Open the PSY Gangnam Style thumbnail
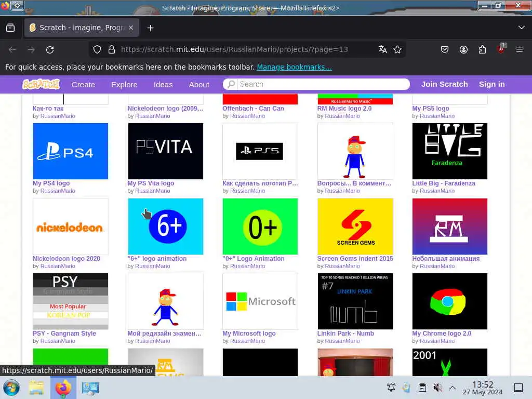Image resolution: width=532 pixels, height=399 pixels. pyautogui.click(x=71, y=301)
